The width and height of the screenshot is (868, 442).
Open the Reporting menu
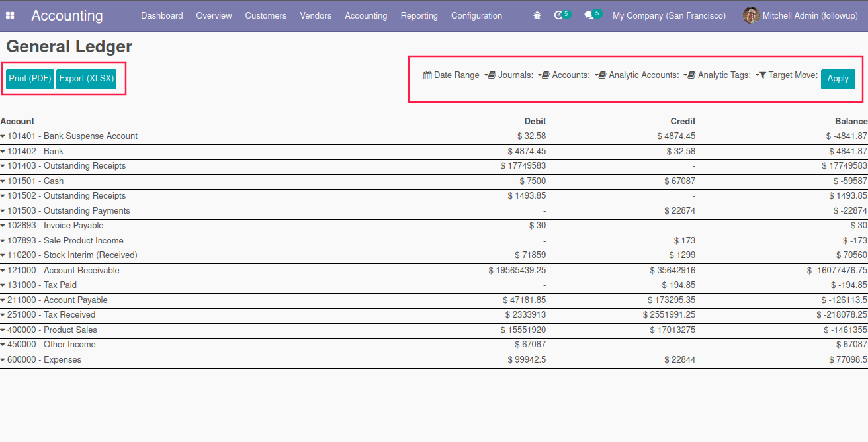click(x=419, y=15)
